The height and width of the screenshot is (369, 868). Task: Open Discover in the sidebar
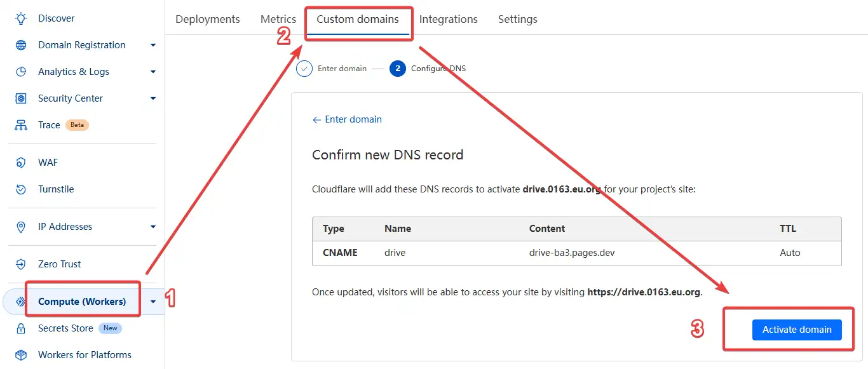click(x=57, y=18)
